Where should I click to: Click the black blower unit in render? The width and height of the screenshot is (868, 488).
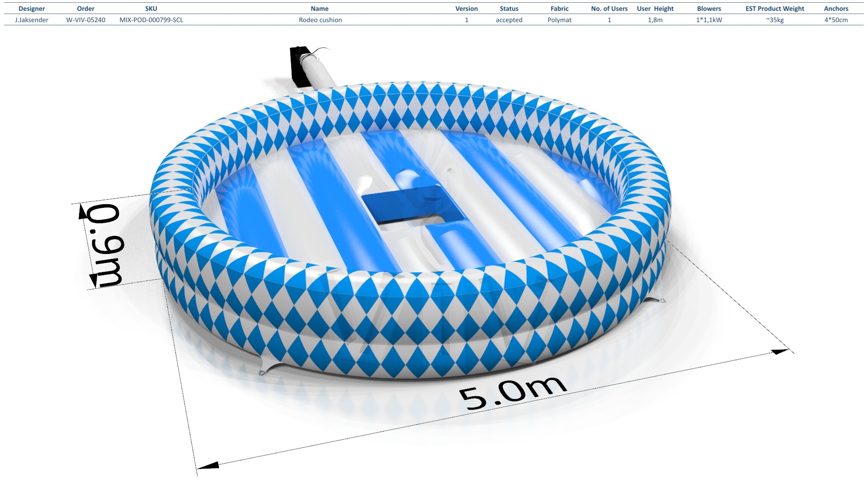(x=300, y=66)
